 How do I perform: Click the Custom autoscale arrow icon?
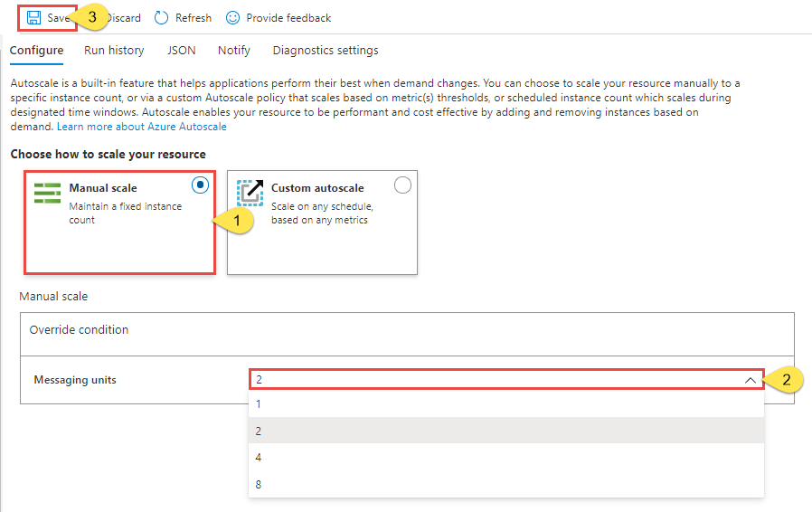[250, 193]
